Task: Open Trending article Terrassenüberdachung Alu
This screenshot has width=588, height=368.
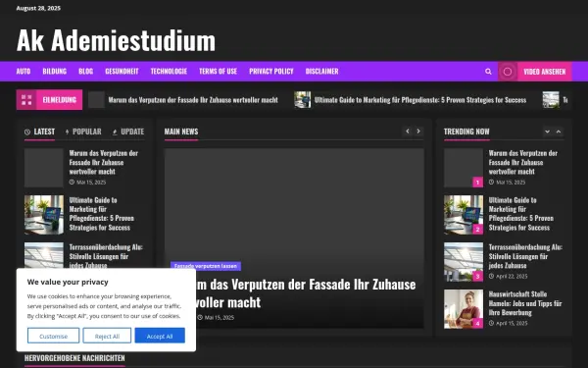Action: click(525, 256)
